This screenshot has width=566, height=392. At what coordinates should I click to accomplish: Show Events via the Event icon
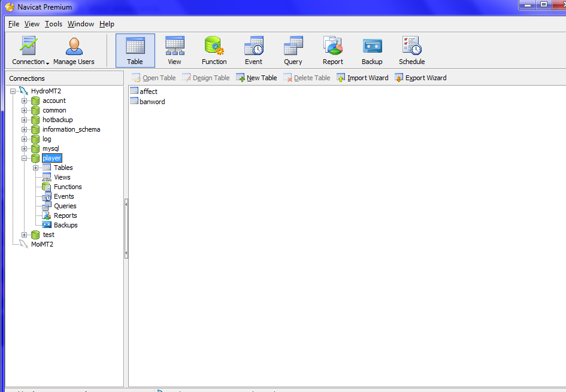point(254,46)
